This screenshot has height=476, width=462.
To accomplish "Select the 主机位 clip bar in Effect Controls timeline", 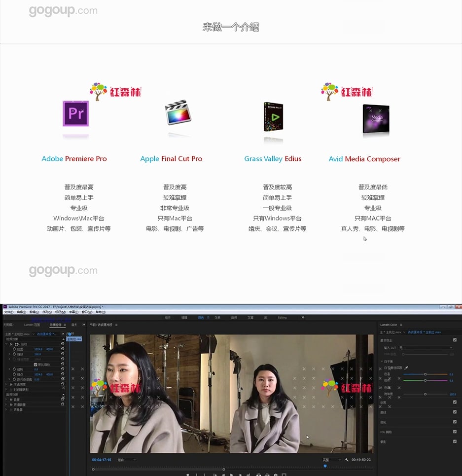I will tap(74, 339).
